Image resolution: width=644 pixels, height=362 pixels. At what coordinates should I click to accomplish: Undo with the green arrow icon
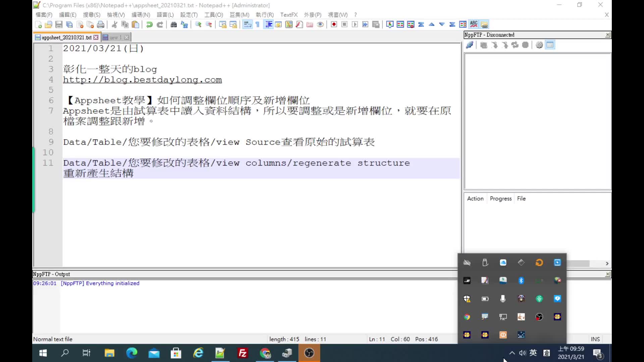(150, 24)
